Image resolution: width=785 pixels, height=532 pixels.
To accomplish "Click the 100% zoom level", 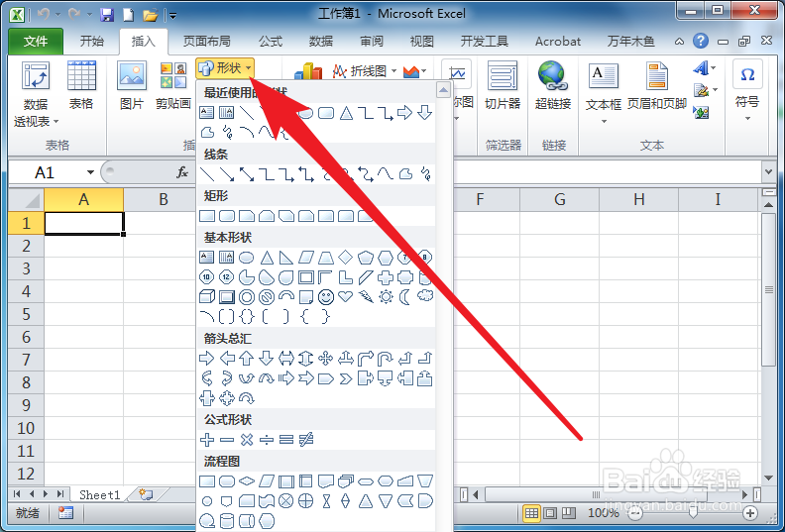I will coord(603,512).
